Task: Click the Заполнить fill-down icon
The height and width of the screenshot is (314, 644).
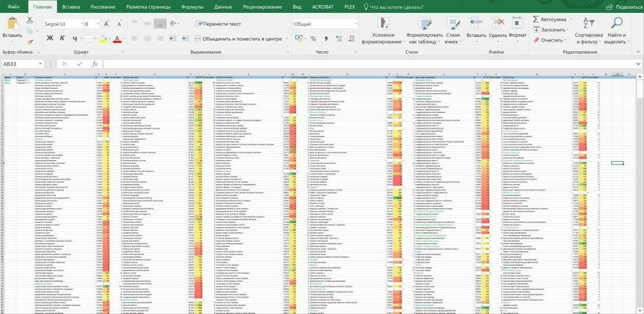Action: coord(536,30)
